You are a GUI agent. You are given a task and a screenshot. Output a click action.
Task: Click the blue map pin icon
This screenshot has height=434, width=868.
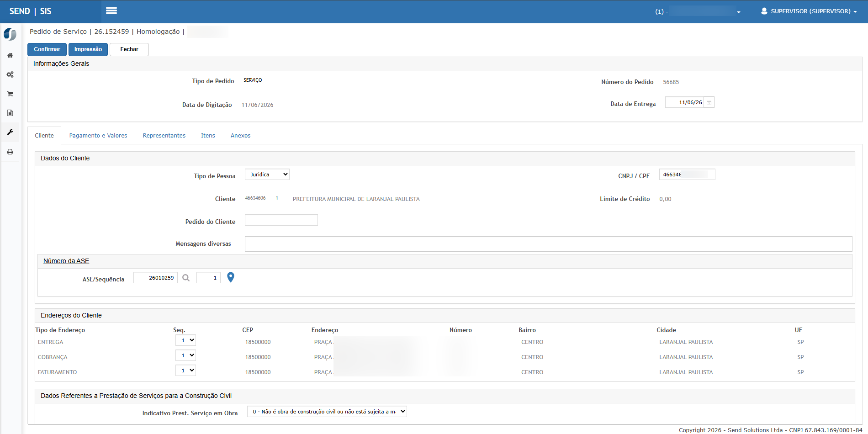[231, 277]
